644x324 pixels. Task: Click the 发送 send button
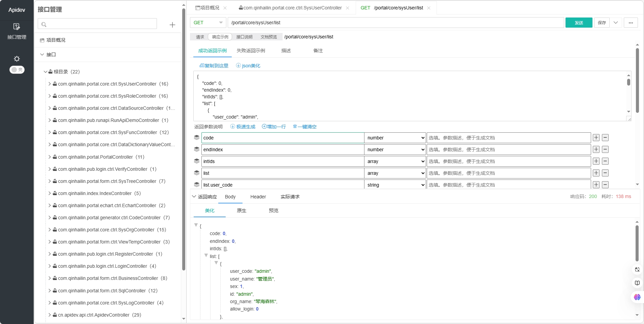[578, 23]
